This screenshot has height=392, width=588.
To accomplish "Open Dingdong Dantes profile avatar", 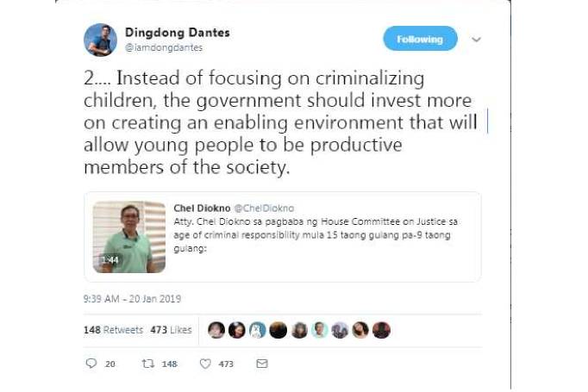I will click(100, 40).
